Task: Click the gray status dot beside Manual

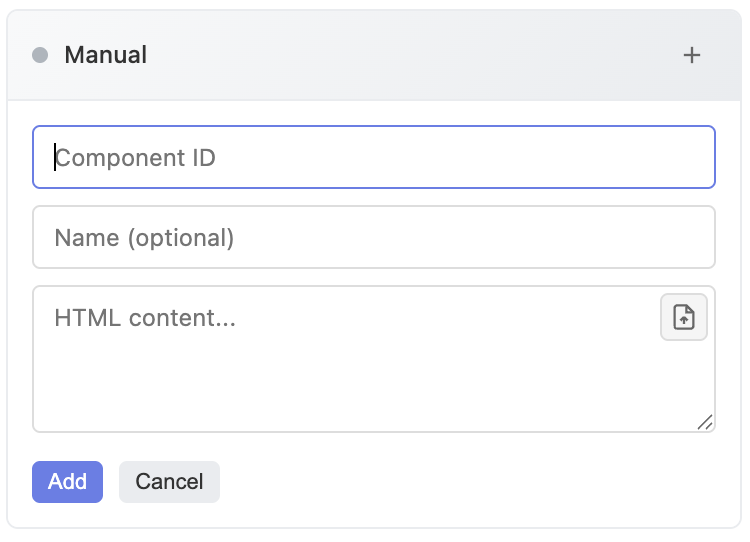Action: click(40, 55)
